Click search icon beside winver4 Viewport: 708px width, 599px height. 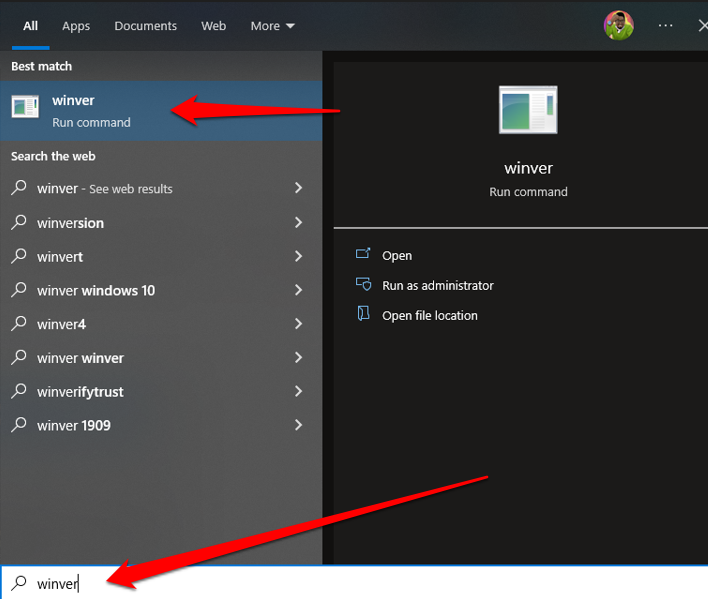pos(19,323)
